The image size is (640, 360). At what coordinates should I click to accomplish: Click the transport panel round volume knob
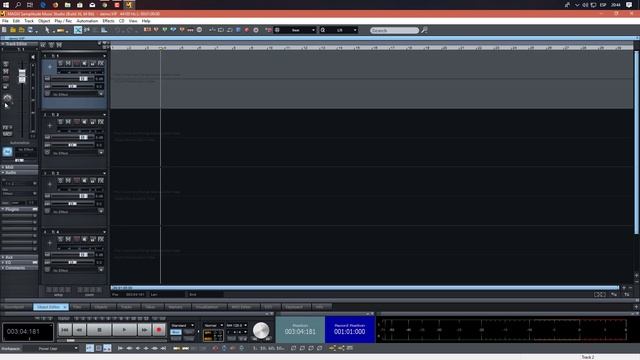point(261,330)
